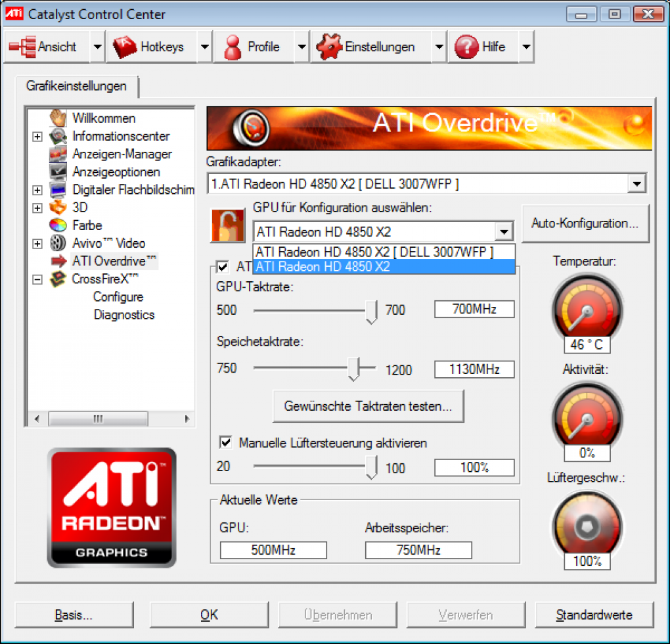Click the tree horizontal scrollbar left arrow
Screen dimensions: 670x644
click(x=37, y=419)
